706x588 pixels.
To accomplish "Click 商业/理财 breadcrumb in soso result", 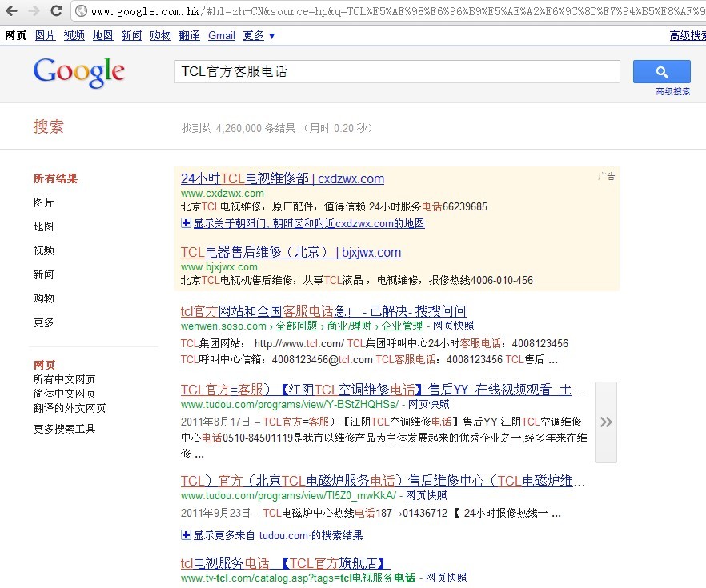I will click(349, 326).
